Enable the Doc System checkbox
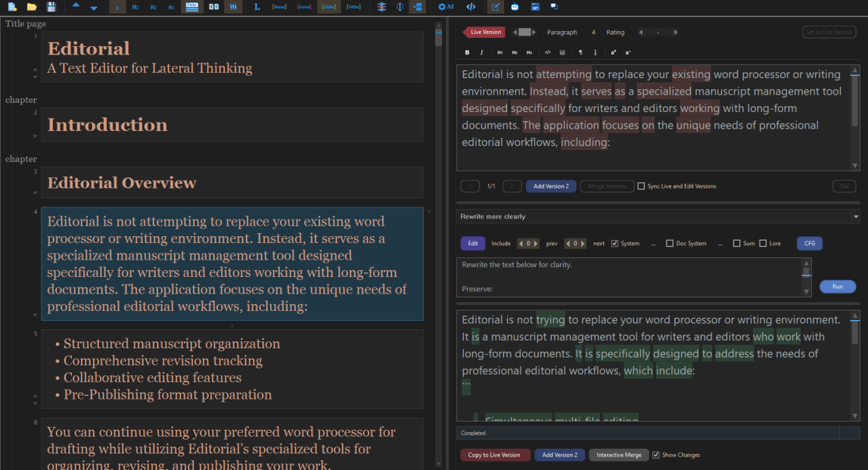Viewport: 868px width, 470px height. pyautogui.click(x=669, y=244)
